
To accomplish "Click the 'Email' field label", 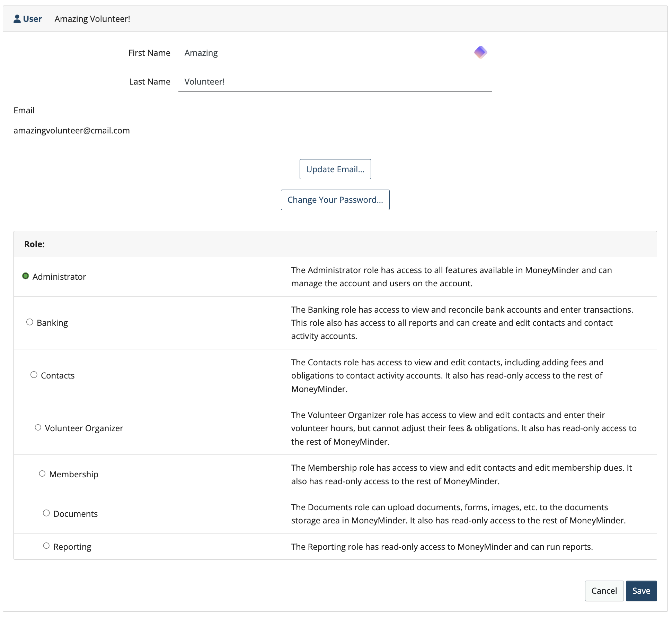I will pyautogui.click(x=24, y=110).
